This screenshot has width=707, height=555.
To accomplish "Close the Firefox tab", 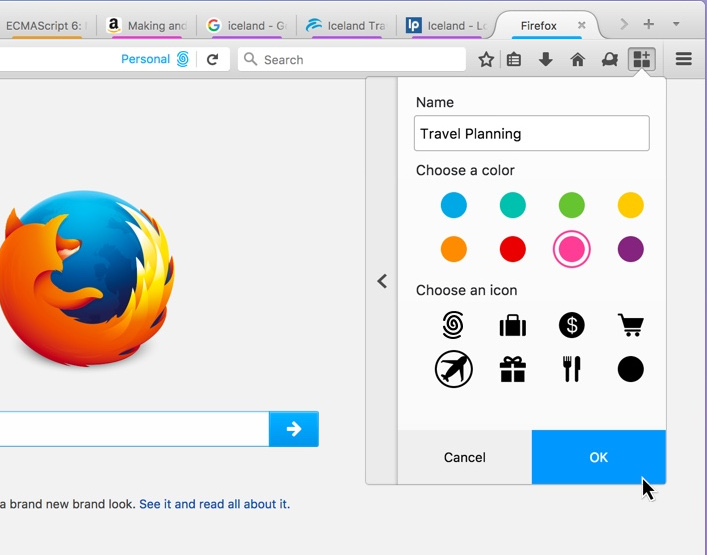I will click(x=582, y=25).
